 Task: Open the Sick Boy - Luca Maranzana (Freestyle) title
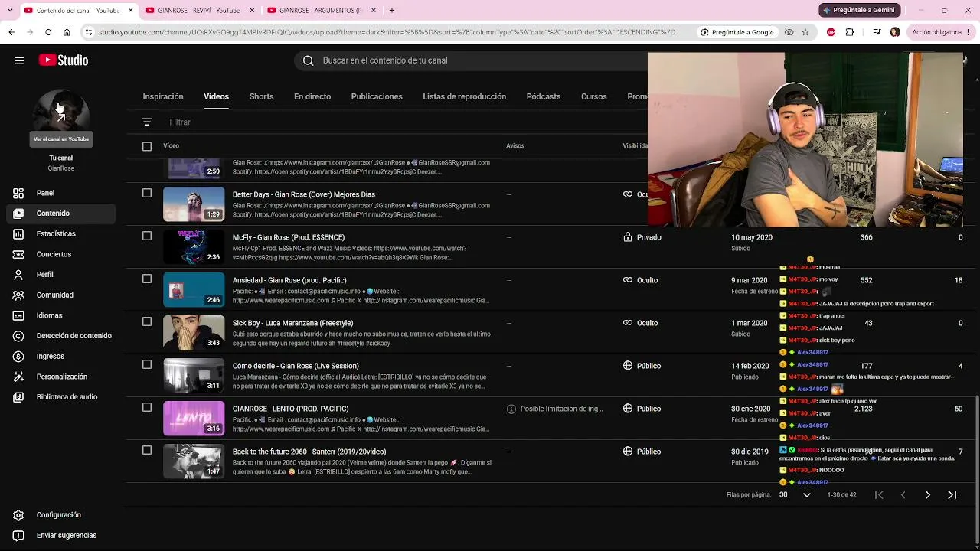(292, 323)
